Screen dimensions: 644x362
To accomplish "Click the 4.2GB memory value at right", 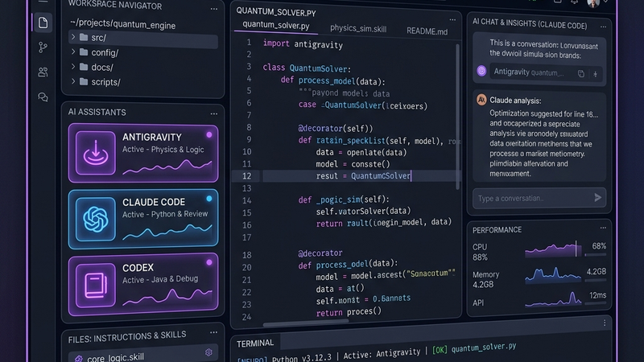I will coord(597,271).
